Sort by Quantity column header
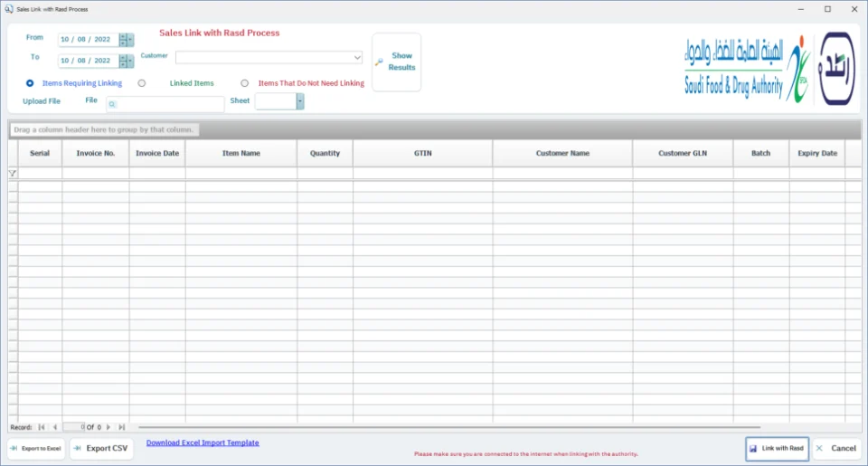The height and width of the screenshot is (466, 868). point(325,153)
